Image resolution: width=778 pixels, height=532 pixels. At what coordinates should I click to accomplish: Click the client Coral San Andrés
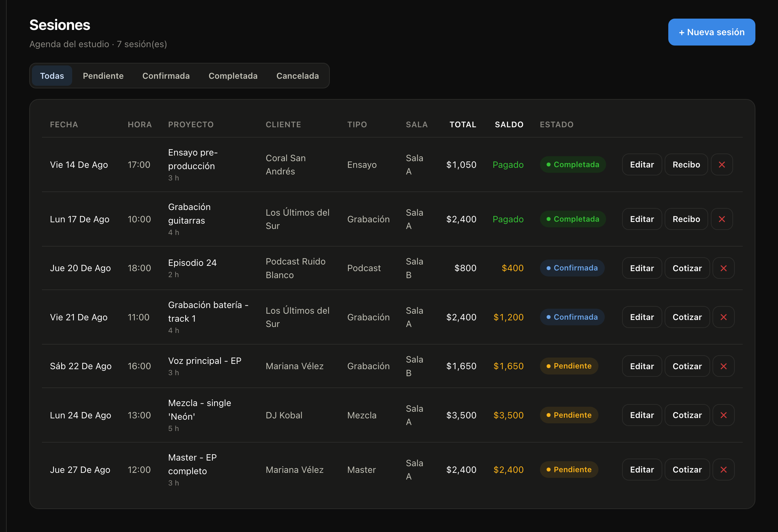click(x=286, y=164)
